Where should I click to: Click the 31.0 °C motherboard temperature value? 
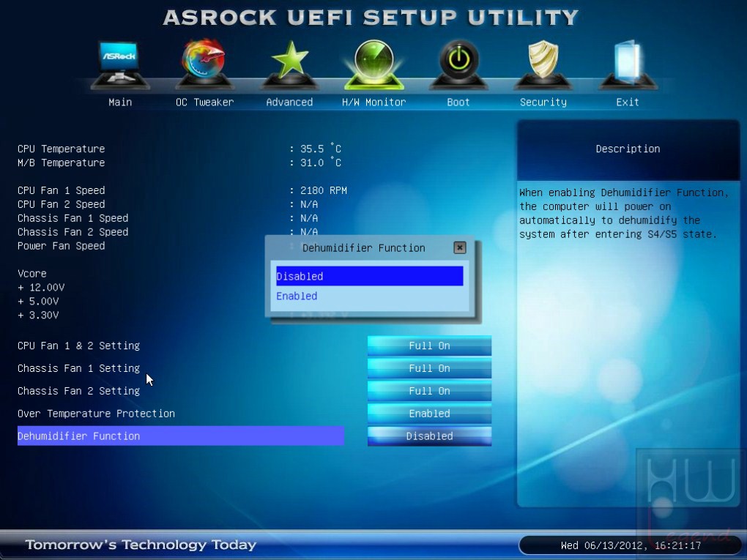(321, 163)
